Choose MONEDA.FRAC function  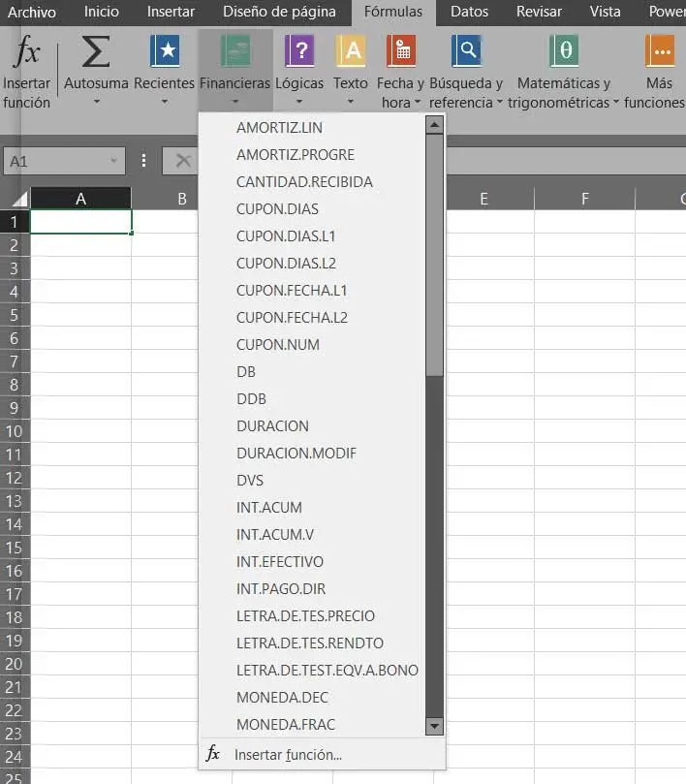pos(312,725)
